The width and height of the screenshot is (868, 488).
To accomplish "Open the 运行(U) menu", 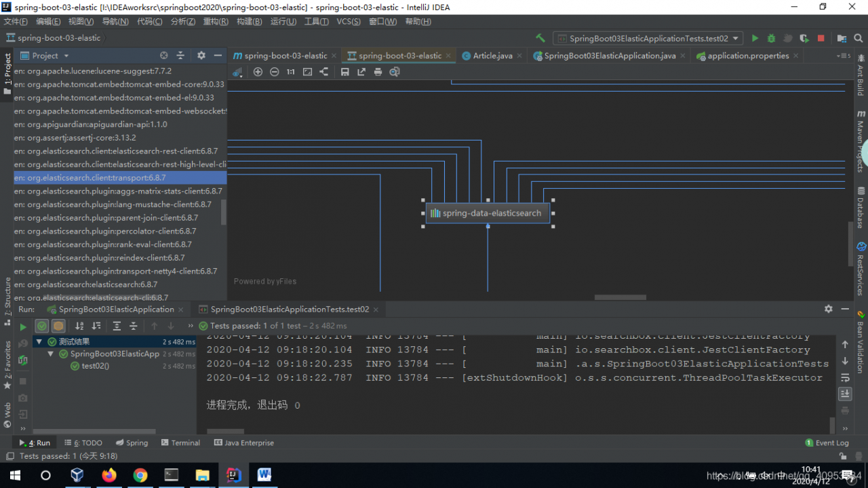I will (x=283, y=22).
